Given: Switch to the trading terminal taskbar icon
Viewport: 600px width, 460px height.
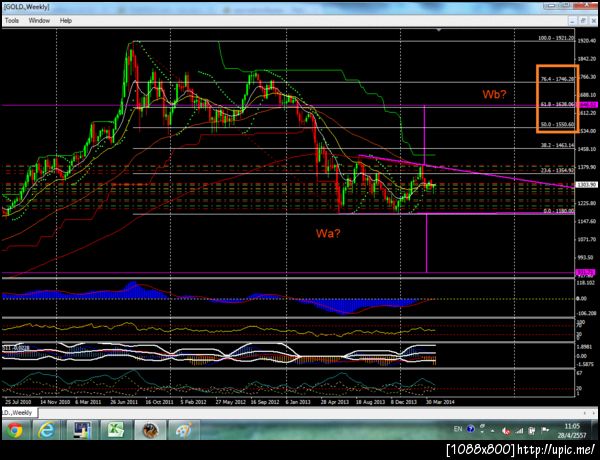Looking at the screenshot, I should pyautogui.click(x=82, y=431).
